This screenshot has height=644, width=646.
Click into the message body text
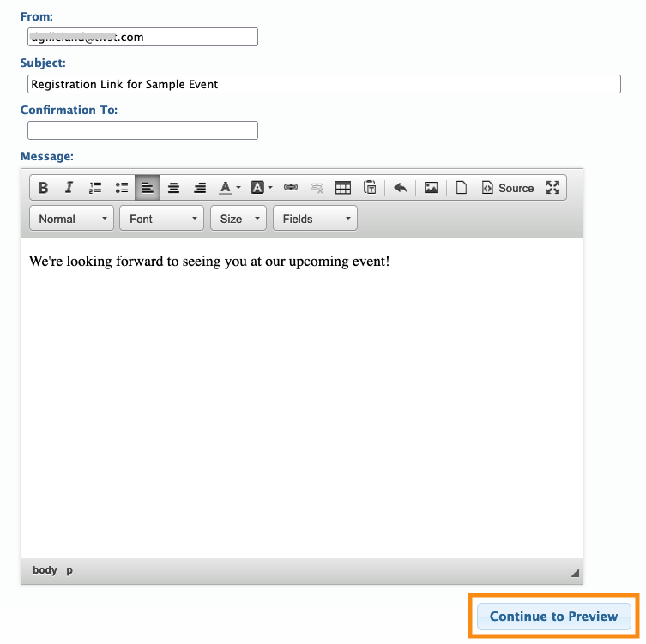point(209,262)
